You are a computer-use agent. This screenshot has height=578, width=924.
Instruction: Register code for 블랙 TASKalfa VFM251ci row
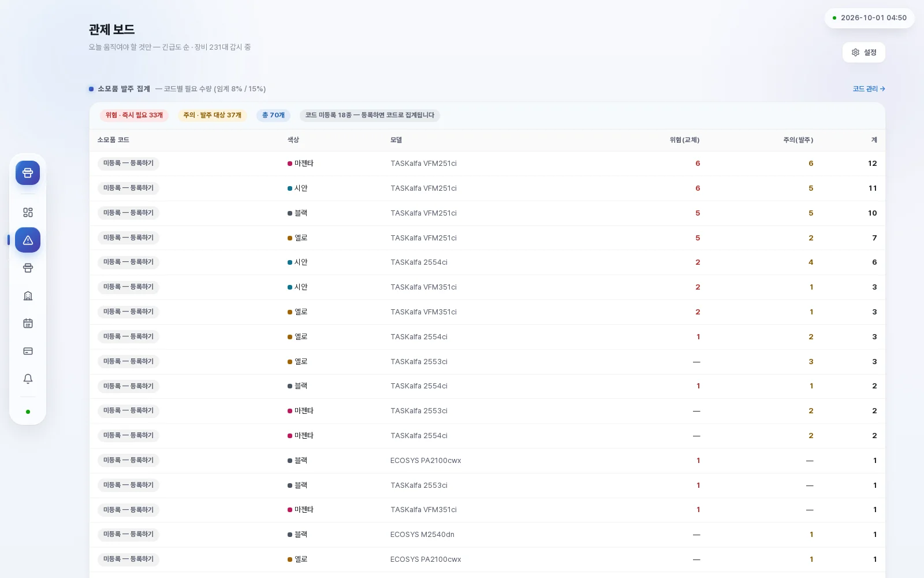click(128, 213)
